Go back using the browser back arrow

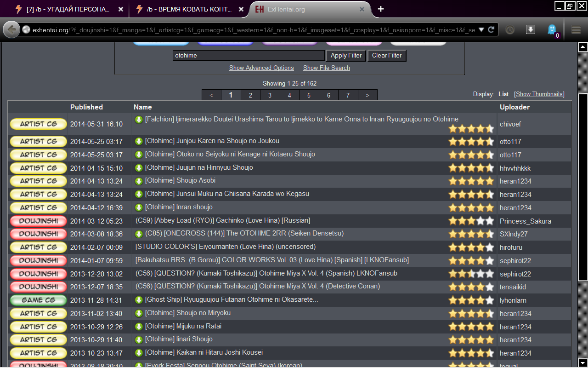pos(11,29)
